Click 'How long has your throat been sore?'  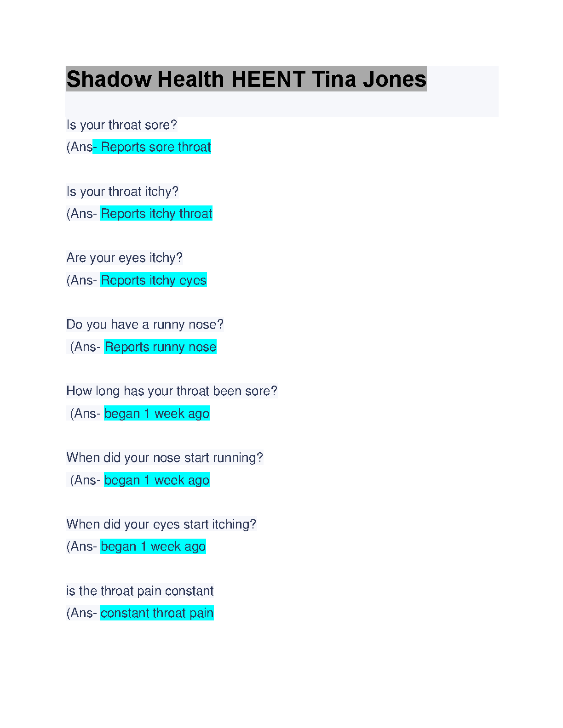click(172, 391)
